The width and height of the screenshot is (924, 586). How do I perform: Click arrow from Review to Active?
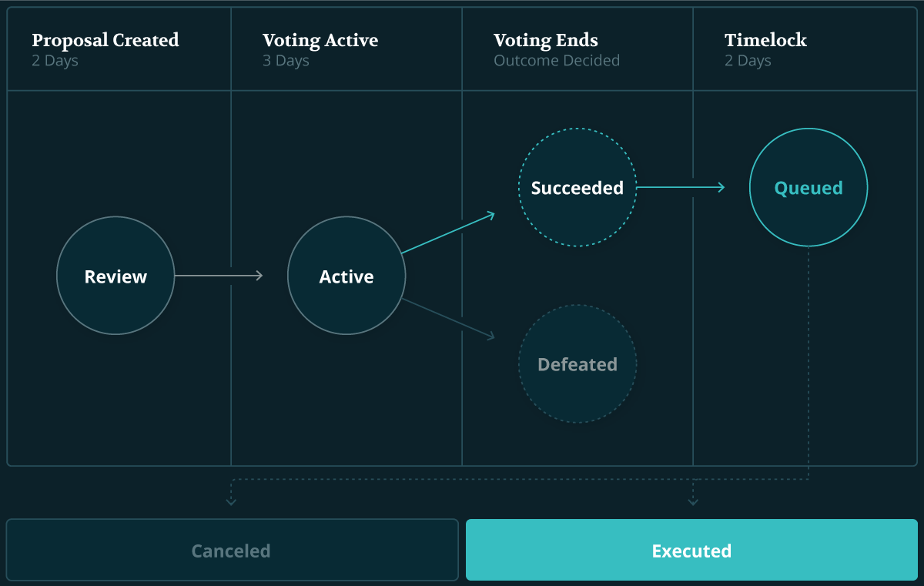click(x=219, y=276)
